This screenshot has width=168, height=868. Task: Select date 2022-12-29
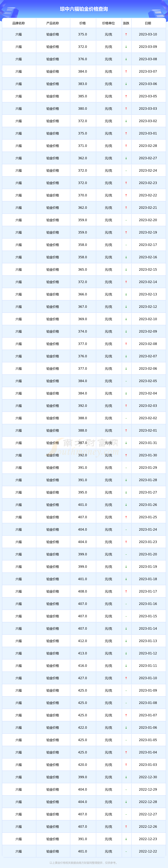(148, 790)
